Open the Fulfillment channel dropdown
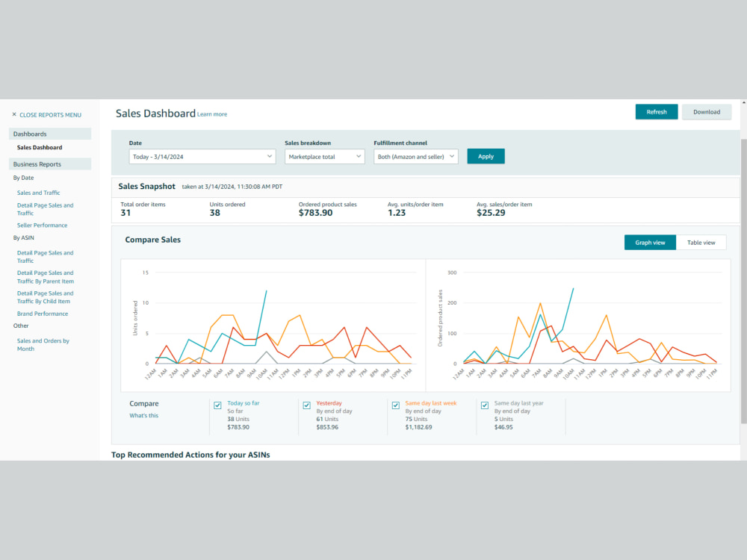This screenshot has height=560, width=747. coord(415,157)
